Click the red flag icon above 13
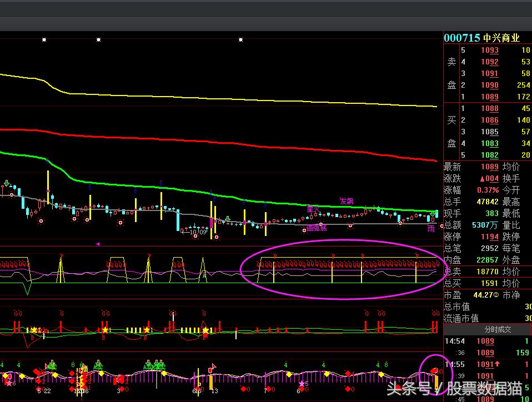Image resolution: width=532 pixels, height=402 pixels. pos(212,368)
